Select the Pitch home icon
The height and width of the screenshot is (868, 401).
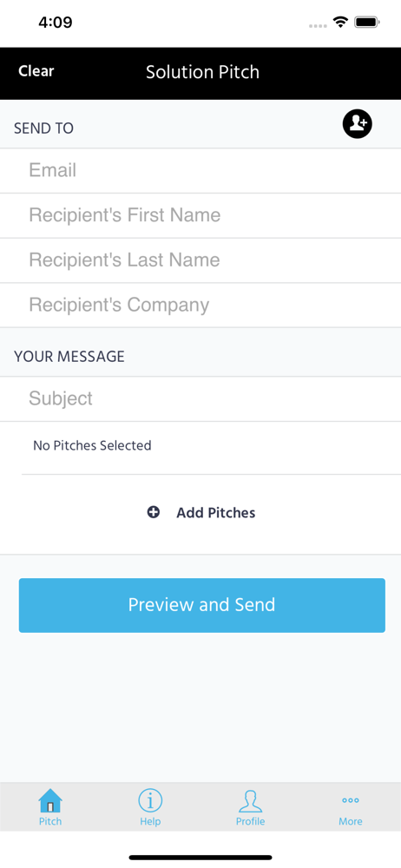[50, 800]
